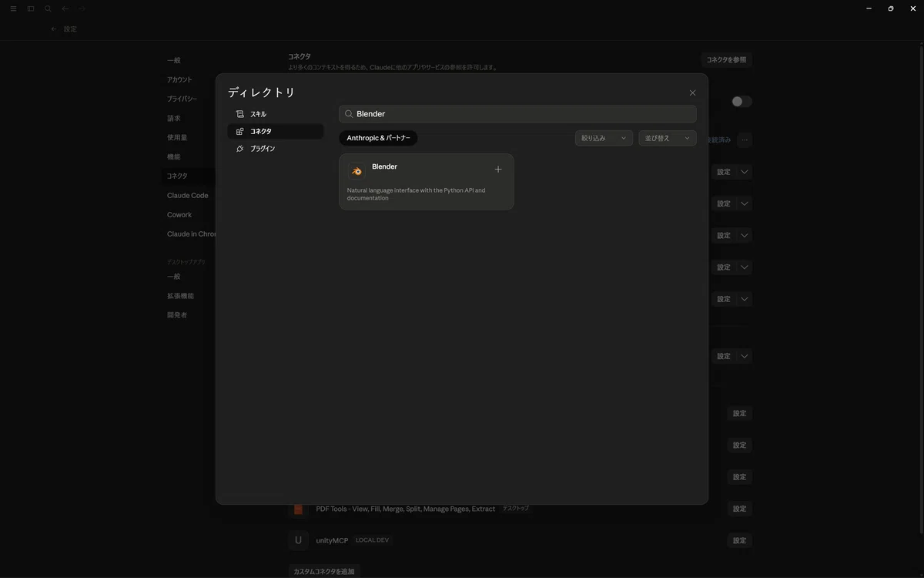Open the 絞り込み filter dropdown
The width and height of the screenshot is (924, 578).
604,138
